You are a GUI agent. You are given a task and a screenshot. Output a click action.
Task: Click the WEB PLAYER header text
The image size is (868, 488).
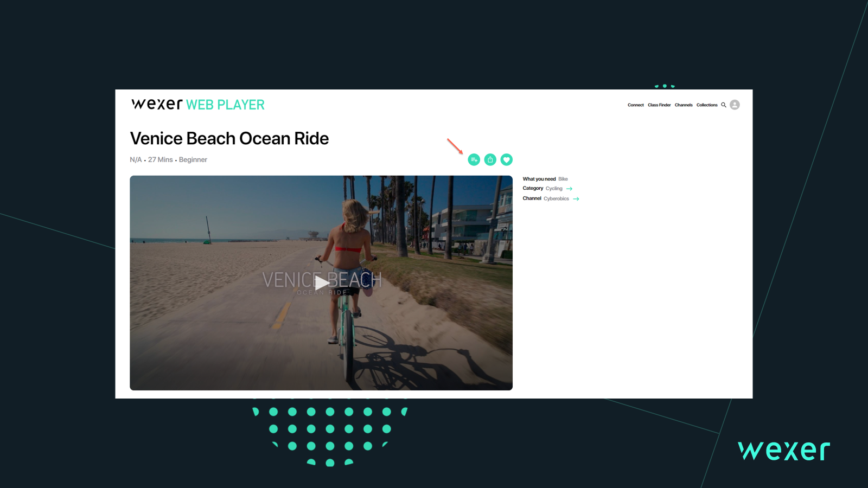tap(225, 105)
